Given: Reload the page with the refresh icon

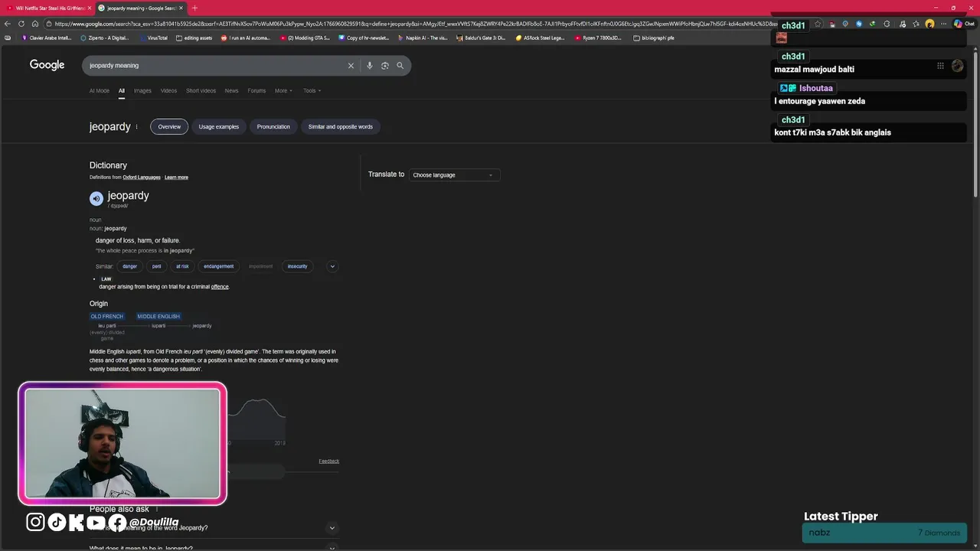Looking at the screenshot, I should point(21,24).
